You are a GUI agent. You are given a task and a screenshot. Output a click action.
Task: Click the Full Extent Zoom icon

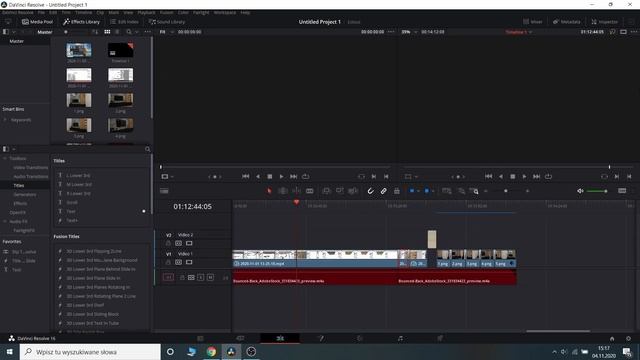coord(447,191)
